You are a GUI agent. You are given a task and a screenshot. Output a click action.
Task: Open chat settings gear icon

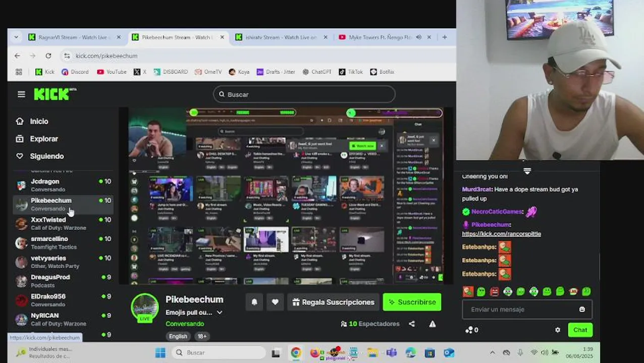click(558, 330)
